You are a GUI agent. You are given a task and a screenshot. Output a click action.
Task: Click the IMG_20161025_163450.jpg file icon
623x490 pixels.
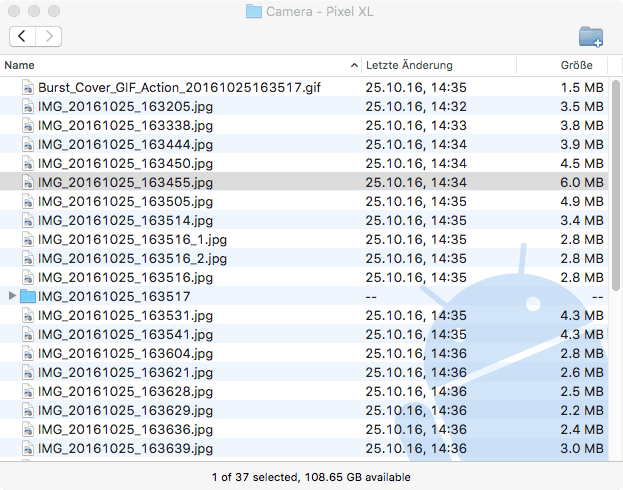pyautogui.click(x=28, y=163)
